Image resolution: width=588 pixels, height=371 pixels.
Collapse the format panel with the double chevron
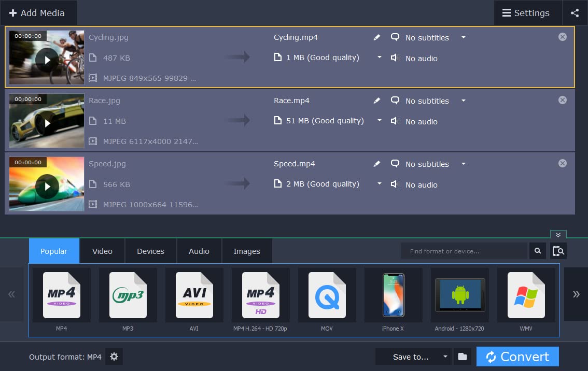pyautogui.click(x=558, y=235)
